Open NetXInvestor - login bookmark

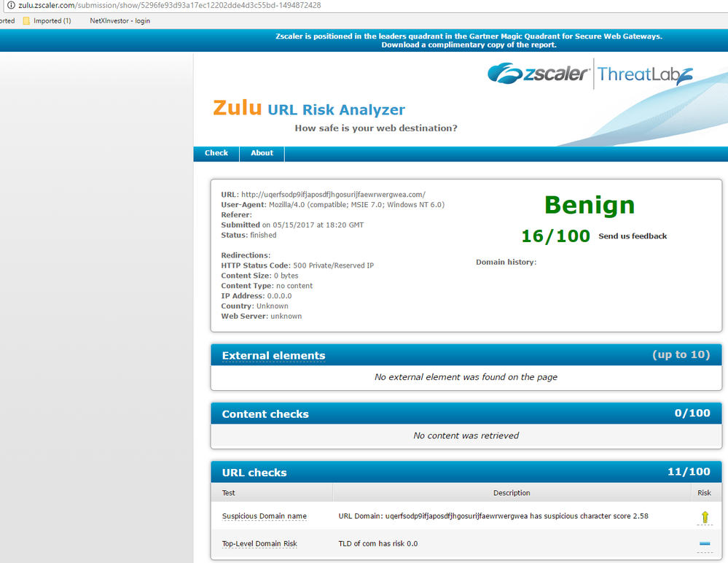click(120, 21)
